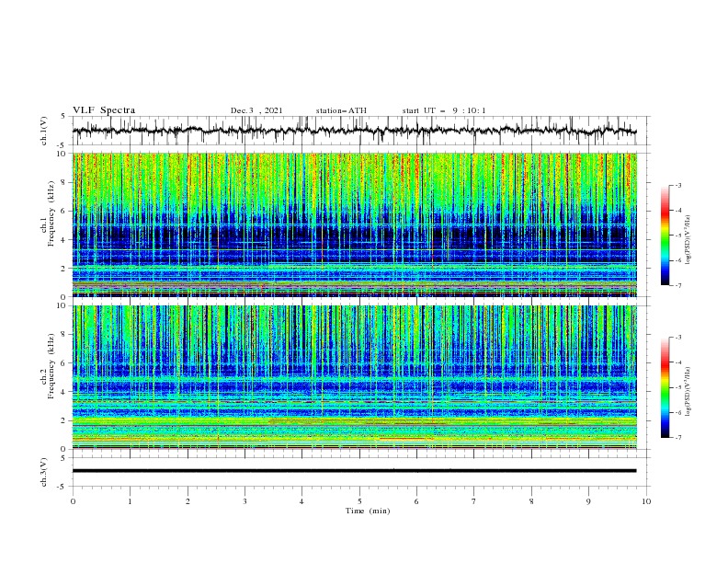The width and height of the screenshot is (728, 563).
Task: Click the time axis tick label '5'
Action: 359,501
